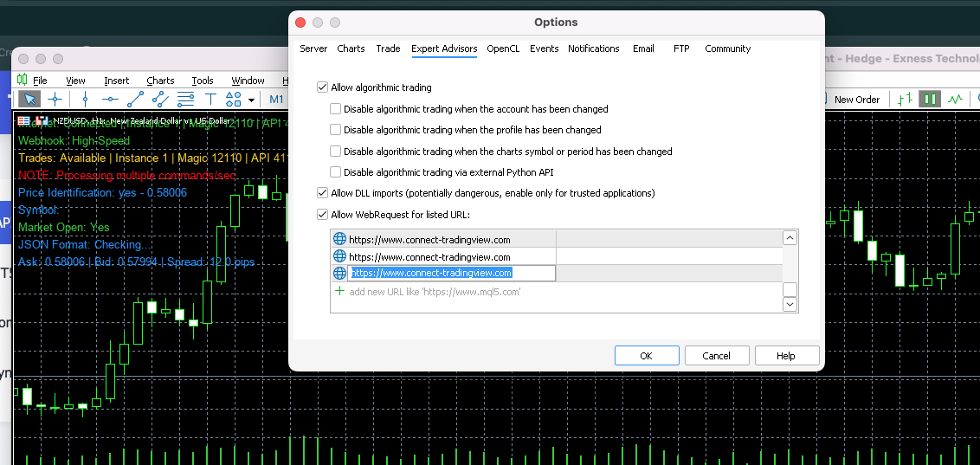Viewport: 980px width, 465px height.
Task: Uncheck Allow algorithmic trading
Action: coord(323,87)
